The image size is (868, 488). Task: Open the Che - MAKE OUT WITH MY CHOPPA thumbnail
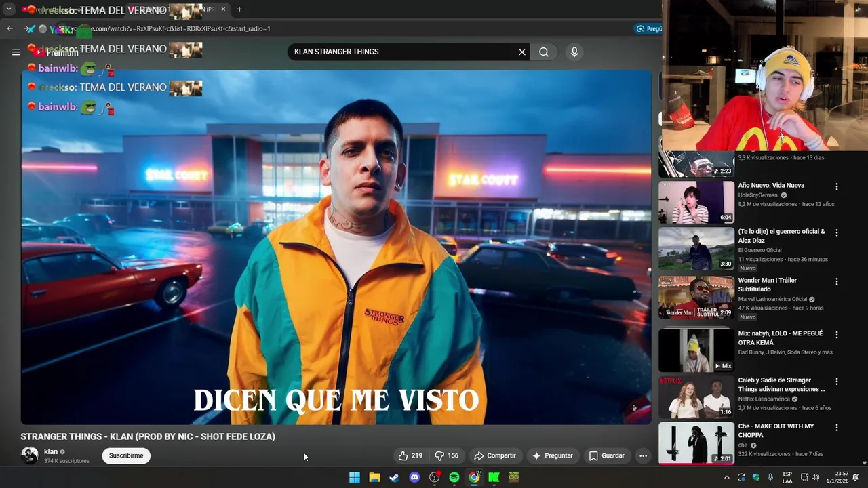(696, 443)
